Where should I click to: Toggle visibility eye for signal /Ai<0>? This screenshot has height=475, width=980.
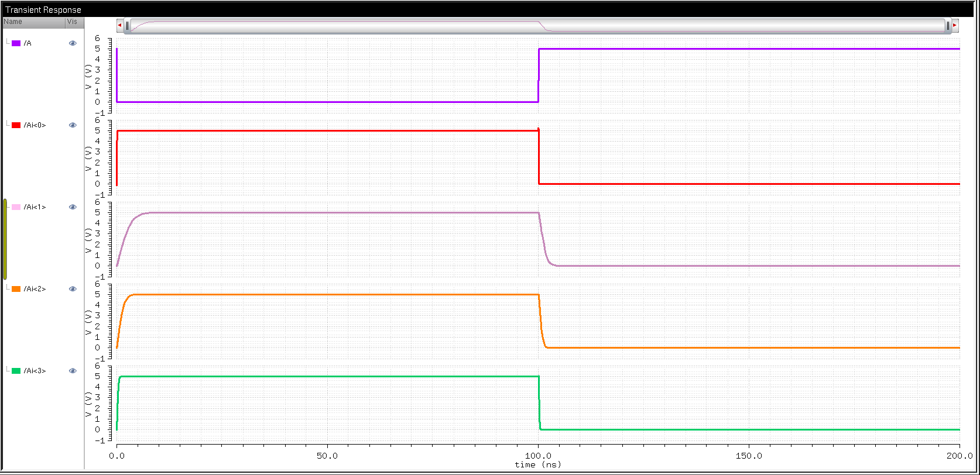73,125
